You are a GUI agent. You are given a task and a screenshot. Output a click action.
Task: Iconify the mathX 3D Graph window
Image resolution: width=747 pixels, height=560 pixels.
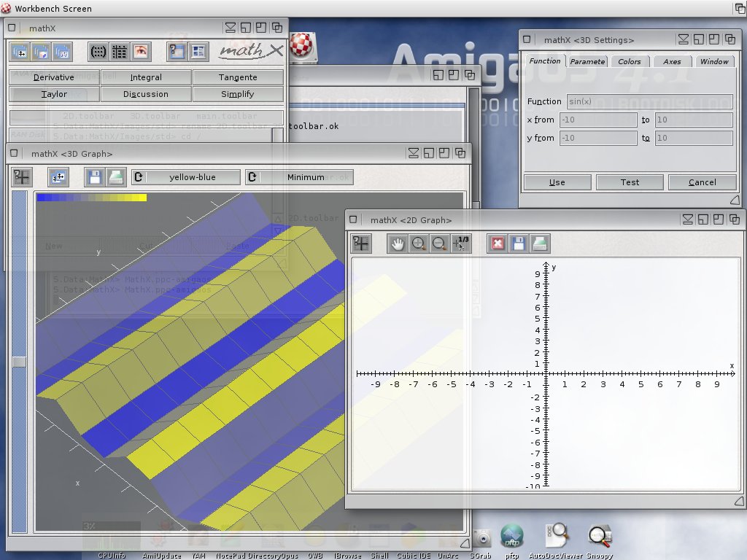(414, 153)
